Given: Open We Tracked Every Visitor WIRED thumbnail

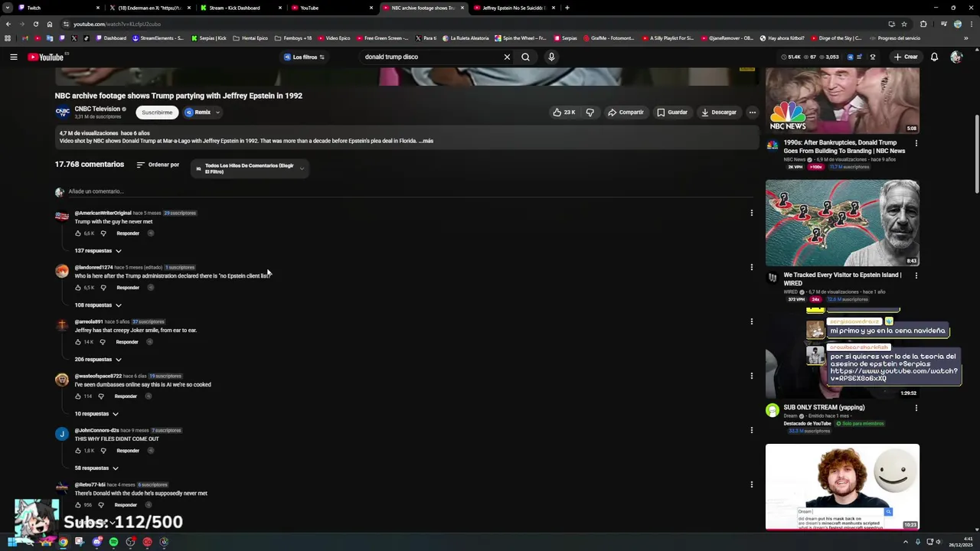Looking at the screenshot, I should point(842,223).
